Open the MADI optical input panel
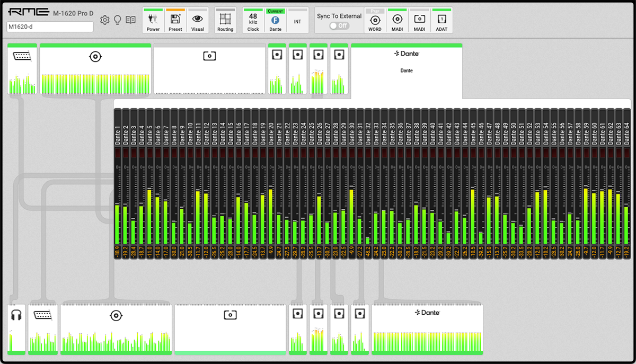Image resolution: width=636 pixels, height=364 pixels. click(x=209, y=69)
